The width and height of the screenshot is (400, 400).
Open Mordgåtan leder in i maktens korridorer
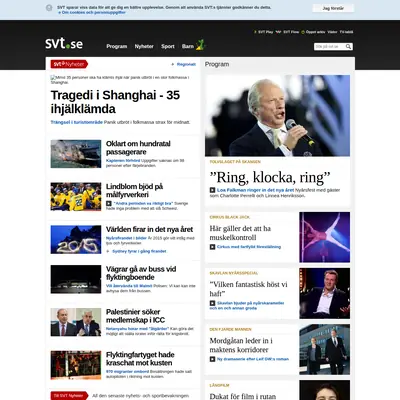[241, 345]
